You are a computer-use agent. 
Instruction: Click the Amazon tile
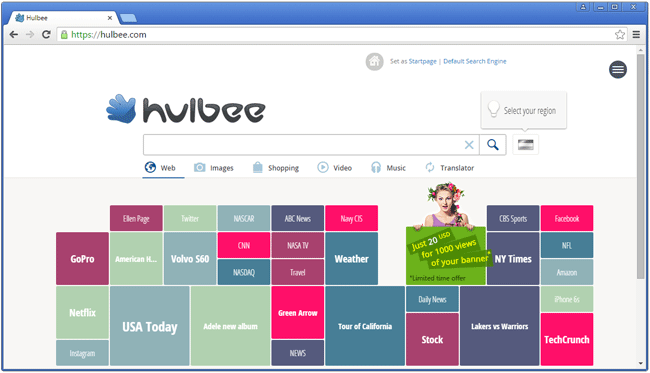click(567, 272)
